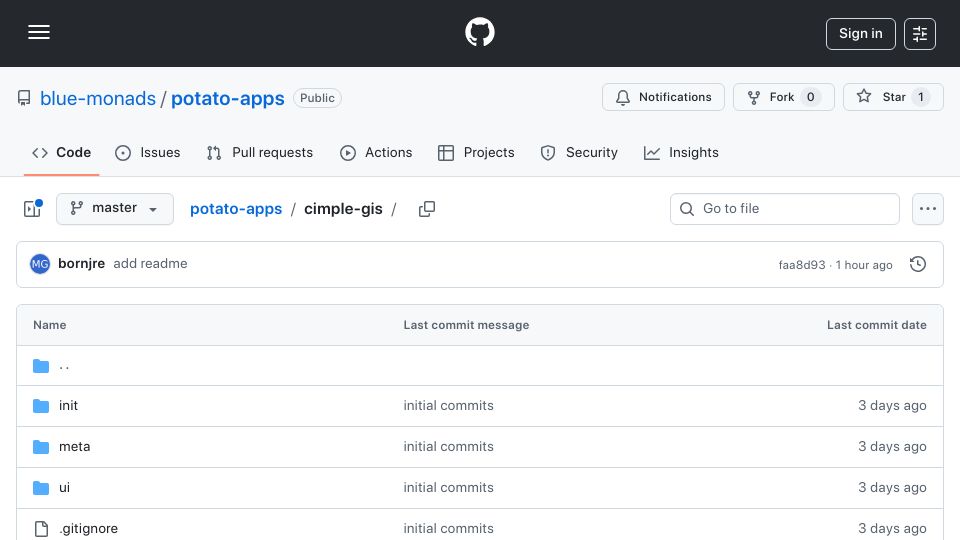Click the ui folder icon
This screenshot has height=540, width=960.
pyautogui.click(x=41, y=488)
